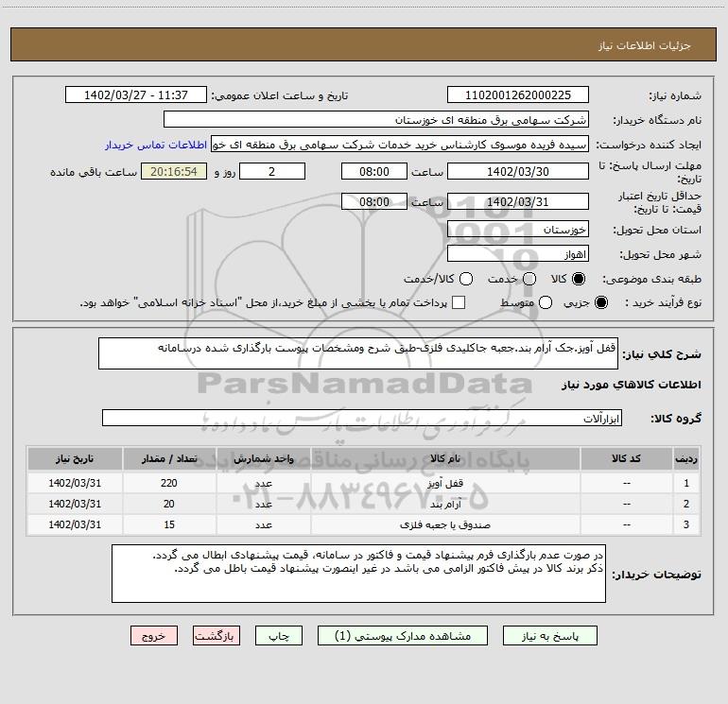Click the قفل آویز item name cell

coord(444,483)
